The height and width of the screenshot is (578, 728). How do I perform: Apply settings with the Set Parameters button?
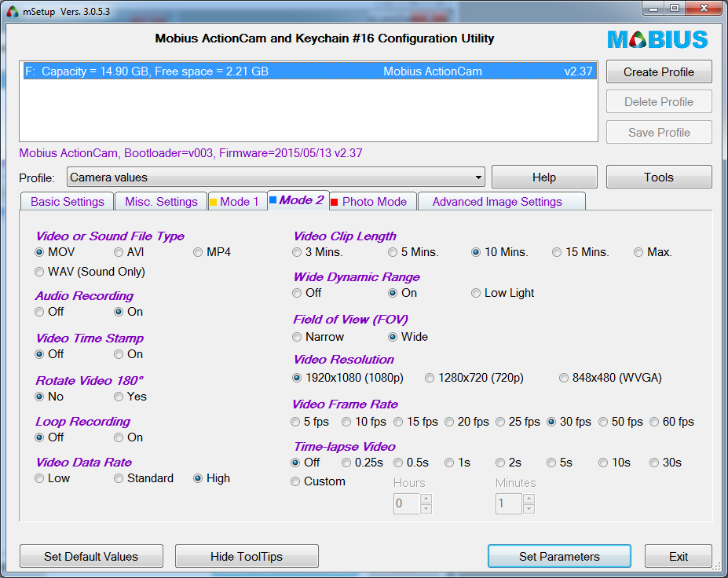tap(559, 556)
